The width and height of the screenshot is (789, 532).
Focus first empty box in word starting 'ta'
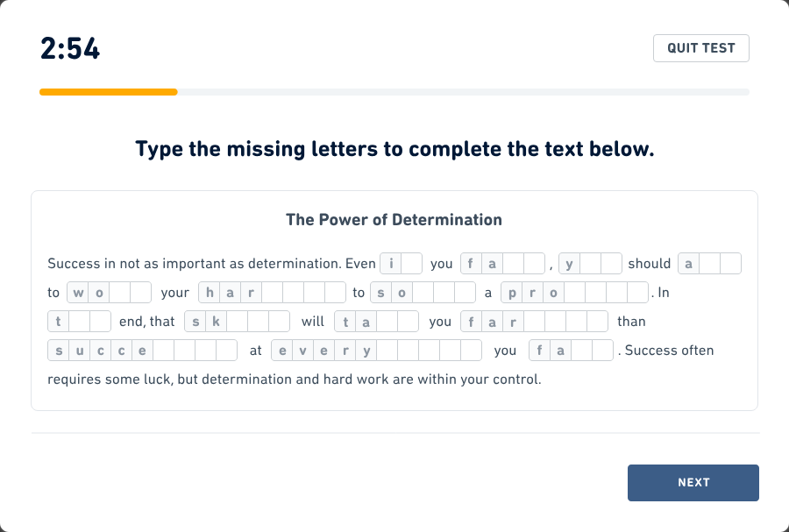pyautogui.click(x=387, y=322)
